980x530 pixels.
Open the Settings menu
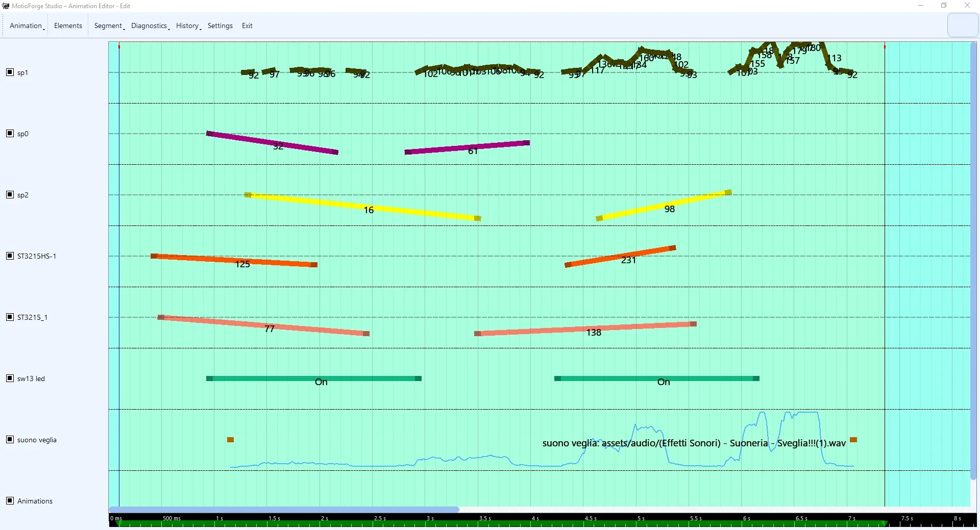pyautogui.click(x=220, y=26)
